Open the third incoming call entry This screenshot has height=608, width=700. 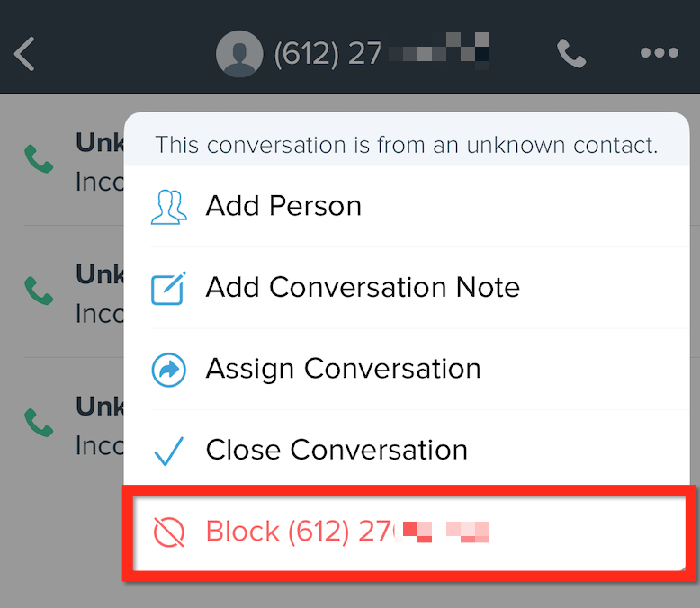(x=74, y=425)
